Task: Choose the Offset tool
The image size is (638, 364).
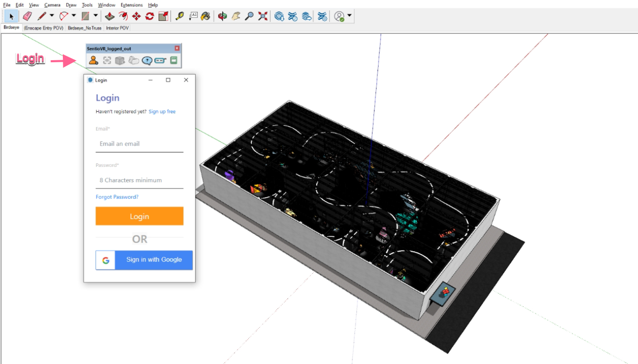Action: (x=123, y=16)
